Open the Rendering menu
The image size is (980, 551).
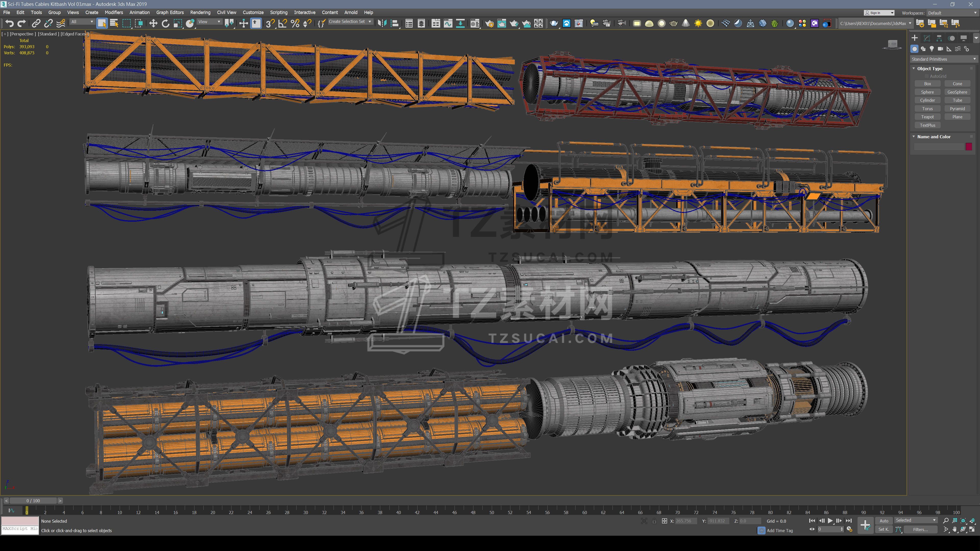pos(200,12)
